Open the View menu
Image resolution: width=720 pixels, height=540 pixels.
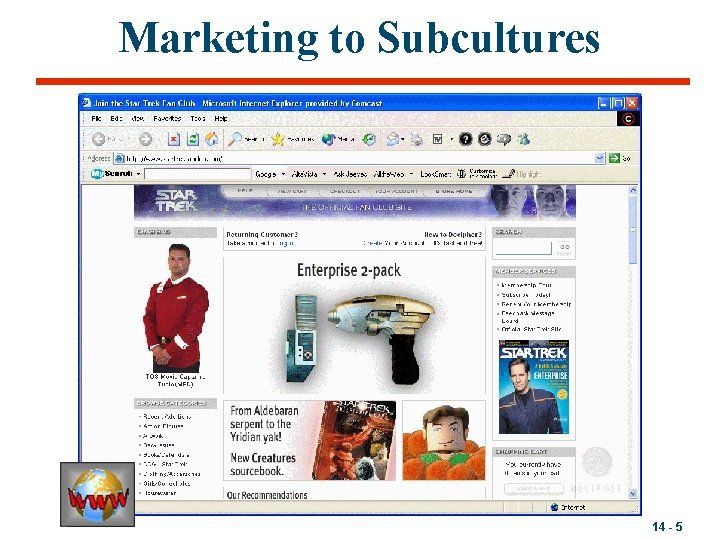pos(138,118)
